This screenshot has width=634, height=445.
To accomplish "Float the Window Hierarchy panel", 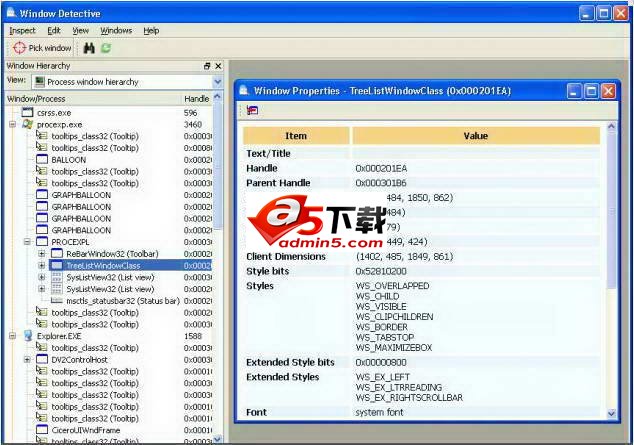I will [207, 66].
